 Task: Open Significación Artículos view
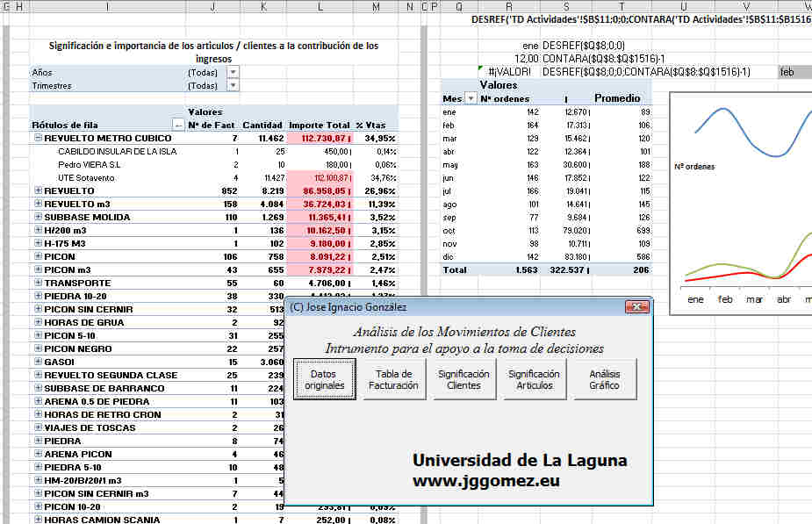[535, 380]
